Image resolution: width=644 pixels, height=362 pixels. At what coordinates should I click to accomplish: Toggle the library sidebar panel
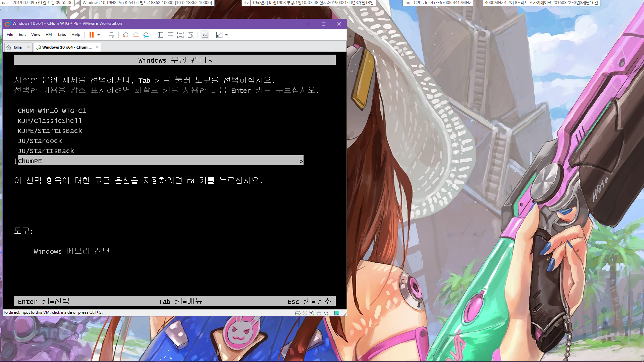point(160,35)
